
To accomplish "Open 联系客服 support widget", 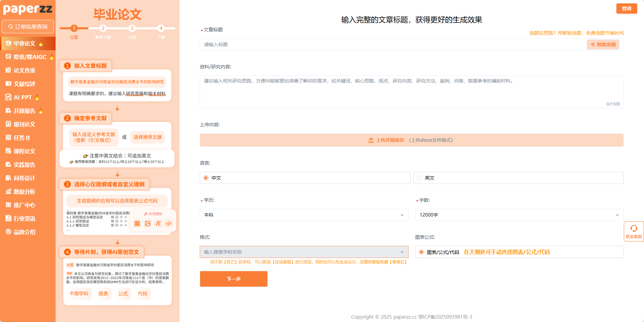I will click(634, 231).
